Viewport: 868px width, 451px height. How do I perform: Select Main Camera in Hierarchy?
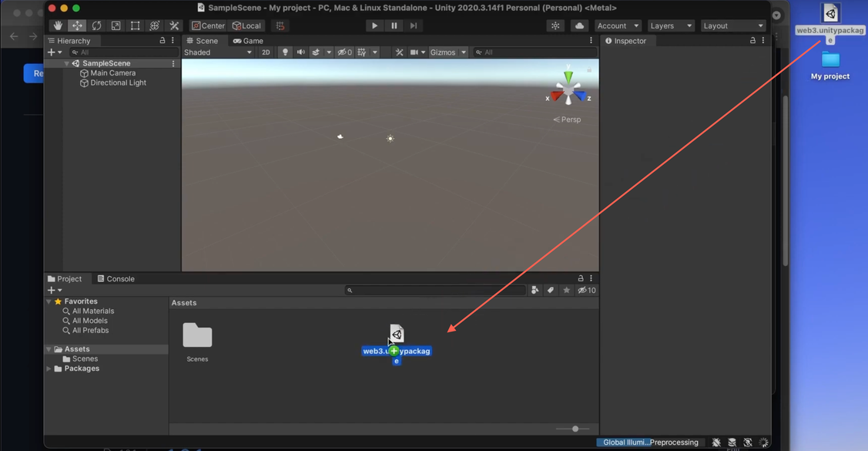pyautogui.click(x=112, y=72)
